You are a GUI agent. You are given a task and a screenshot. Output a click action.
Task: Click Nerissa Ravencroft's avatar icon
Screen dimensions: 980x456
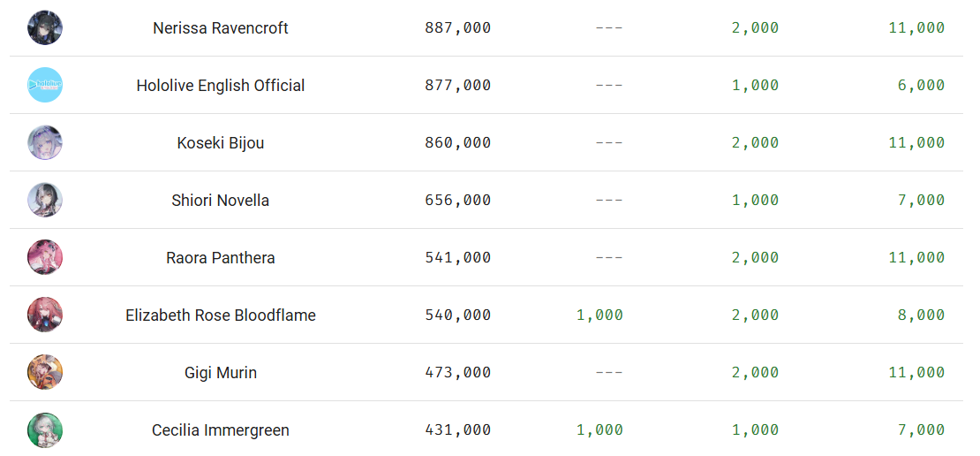coord(45,28)
